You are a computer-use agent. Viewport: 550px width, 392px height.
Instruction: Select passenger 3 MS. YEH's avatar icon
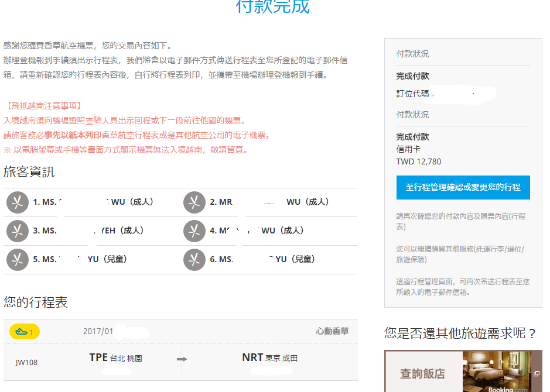point(18,231)
